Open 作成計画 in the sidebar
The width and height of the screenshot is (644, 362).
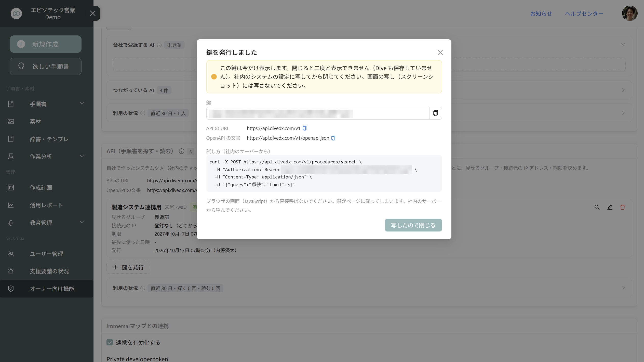[x=41, y=187]
